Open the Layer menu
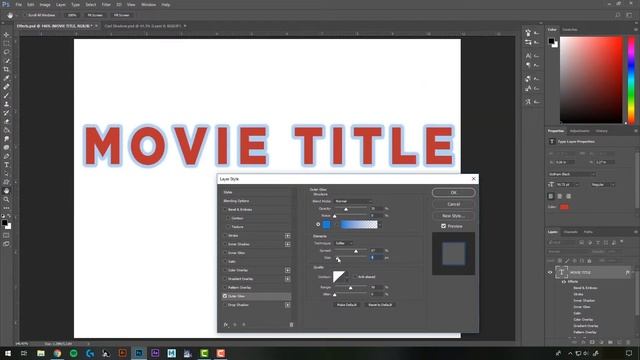 coord(60,4)
